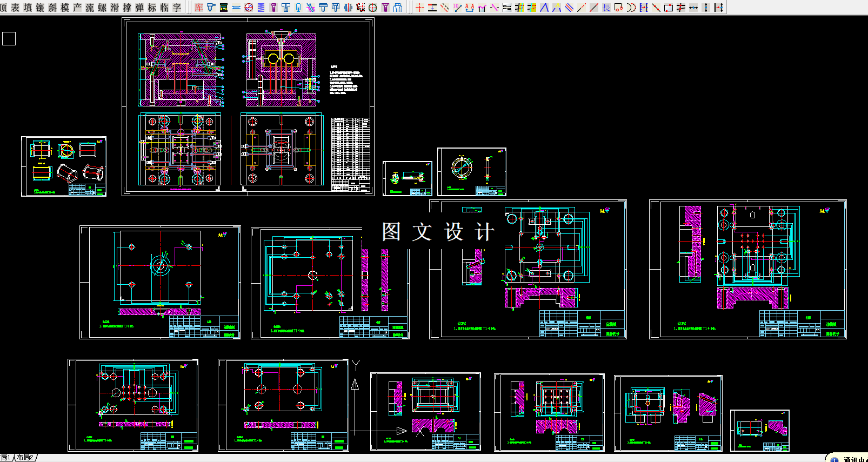
Task: Choose the purple screw tool icon
Action: 273,8
